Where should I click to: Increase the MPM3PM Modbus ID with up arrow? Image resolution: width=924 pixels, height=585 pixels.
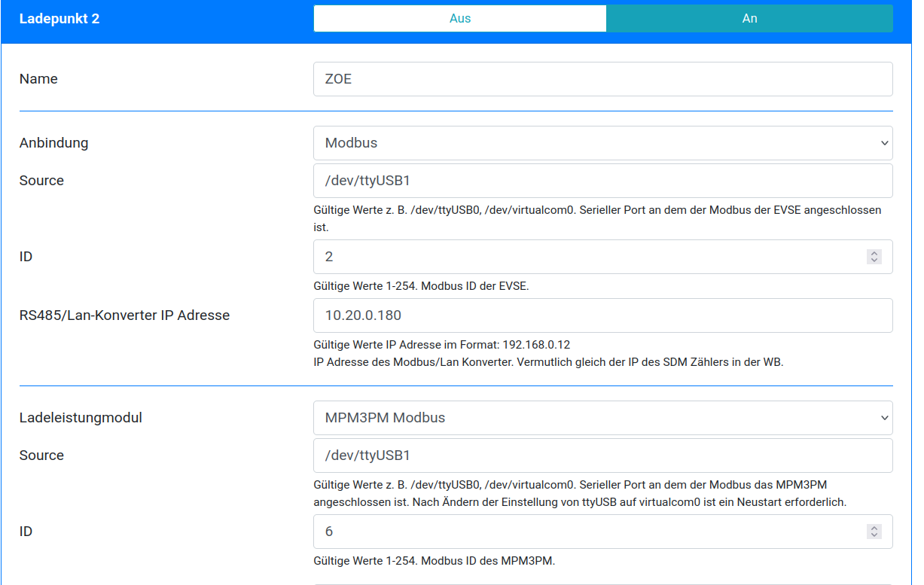tap(874, 529)
